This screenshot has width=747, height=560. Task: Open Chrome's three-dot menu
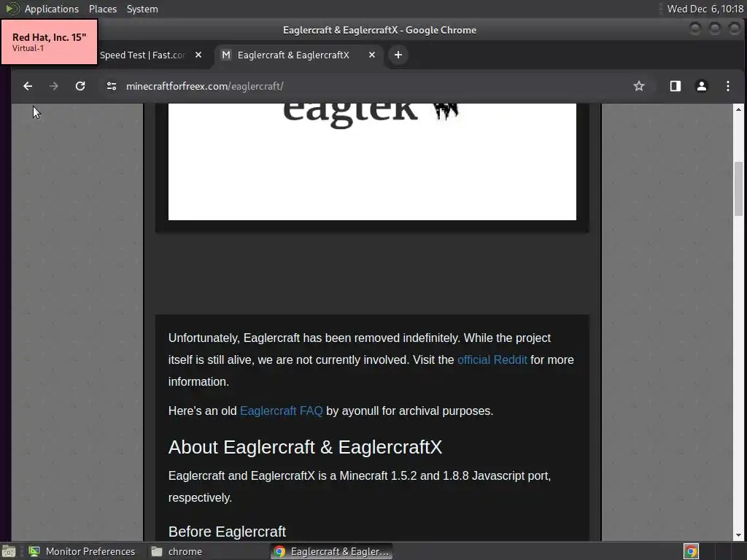coord(727,86)
